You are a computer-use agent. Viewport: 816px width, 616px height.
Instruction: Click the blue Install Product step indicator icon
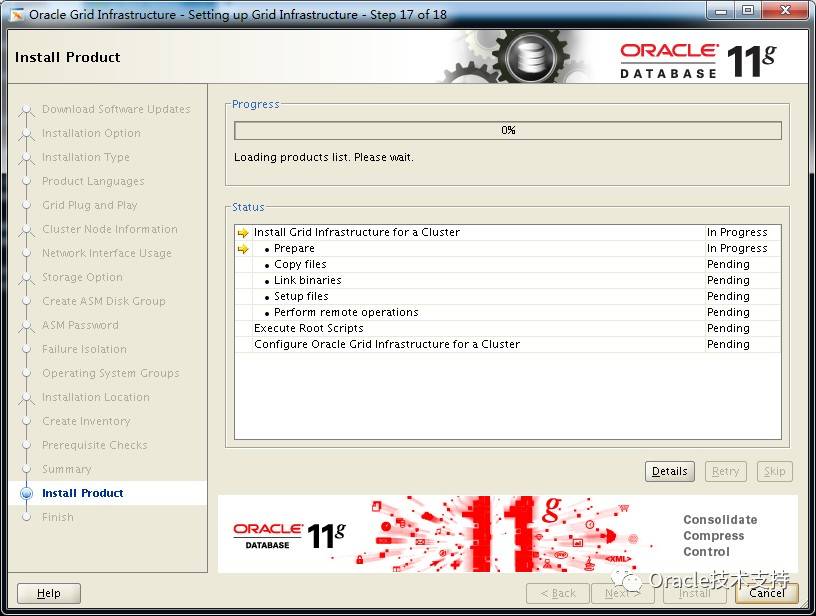(27, 493)
